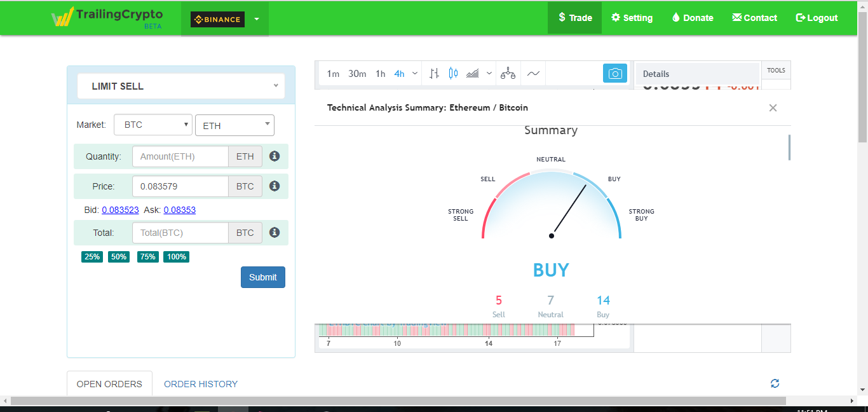This screenshot has width=868, height=412.
Task: Submit the limit sell order
Action: coord(263,277)
